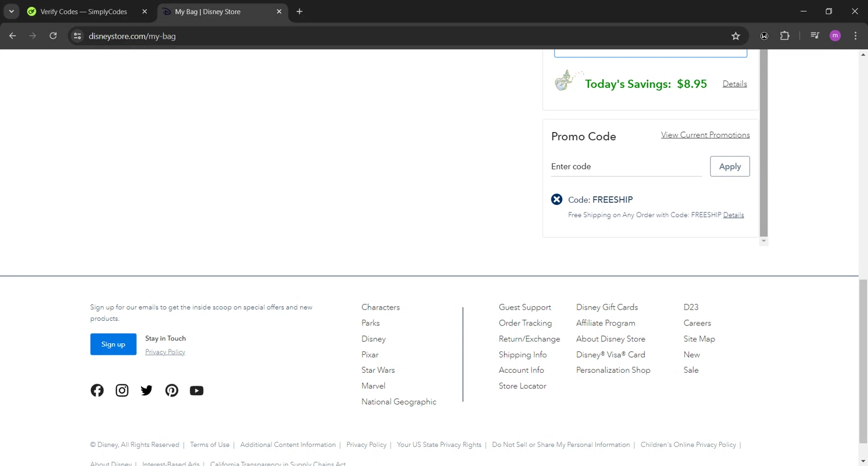This screenshot has height=466, width=868.
Task: Open the Return/Exchange link
Action: click(x=529, y=339)
